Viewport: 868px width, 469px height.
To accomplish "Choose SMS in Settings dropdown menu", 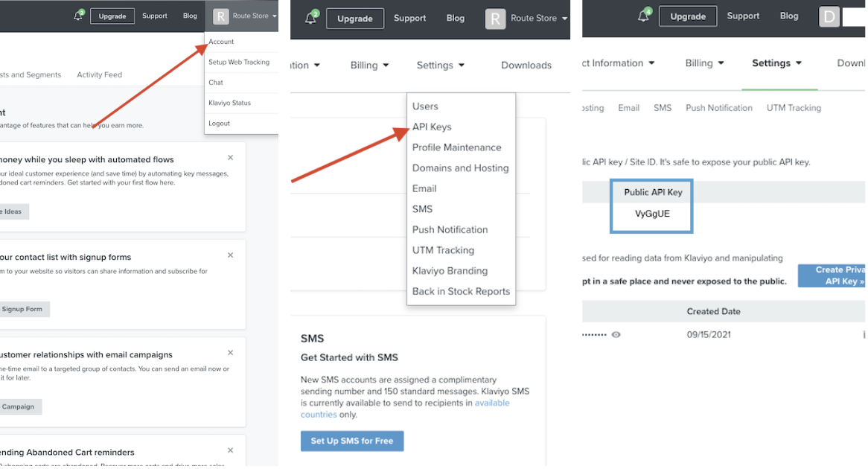I will click(x=422, y=208).
